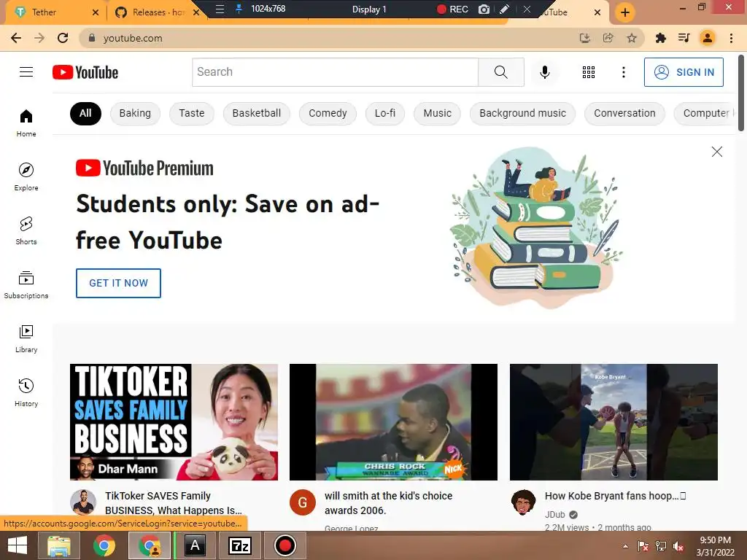Open the Kobe Bryant fans video thumbnail
Screen dimensions: 747x560
click(x=614, y=422)
